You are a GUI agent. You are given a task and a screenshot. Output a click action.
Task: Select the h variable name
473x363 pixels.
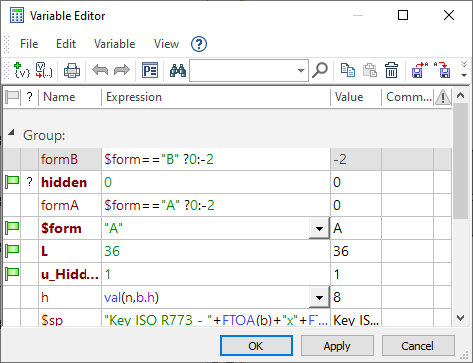coord(45,297)
